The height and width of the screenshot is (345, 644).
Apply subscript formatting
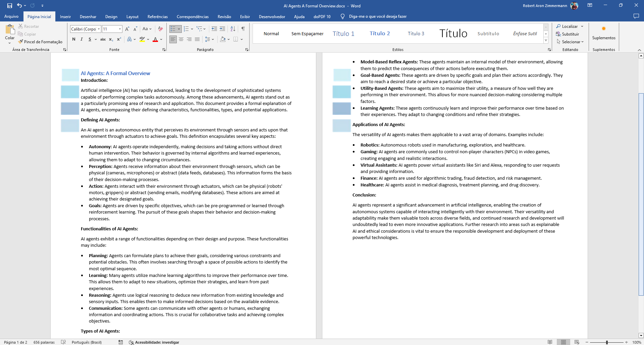pos(111,40)
